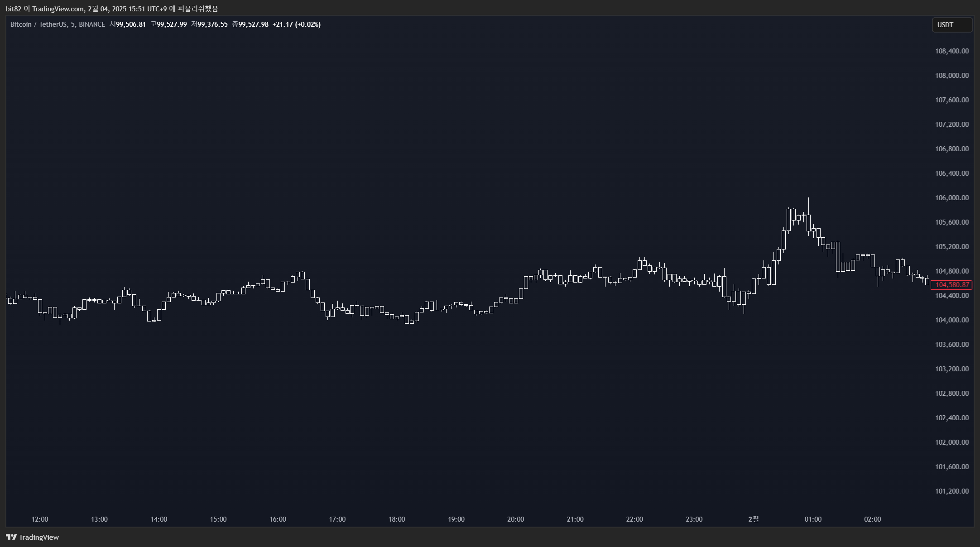Click the 15:00 time axis label
Viewport: 980px width, 547px height.
point(218,519)
